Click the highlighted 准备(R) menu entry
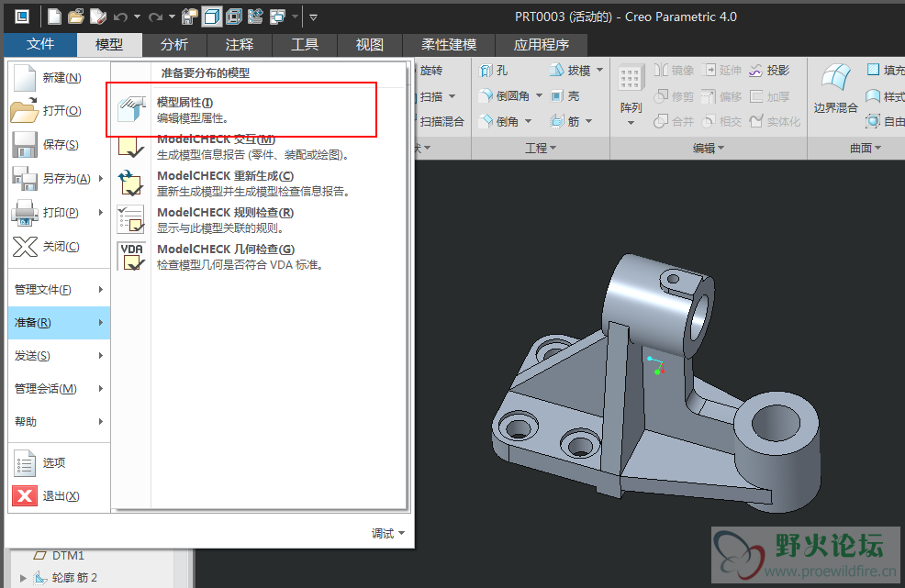 coord(59,322)
